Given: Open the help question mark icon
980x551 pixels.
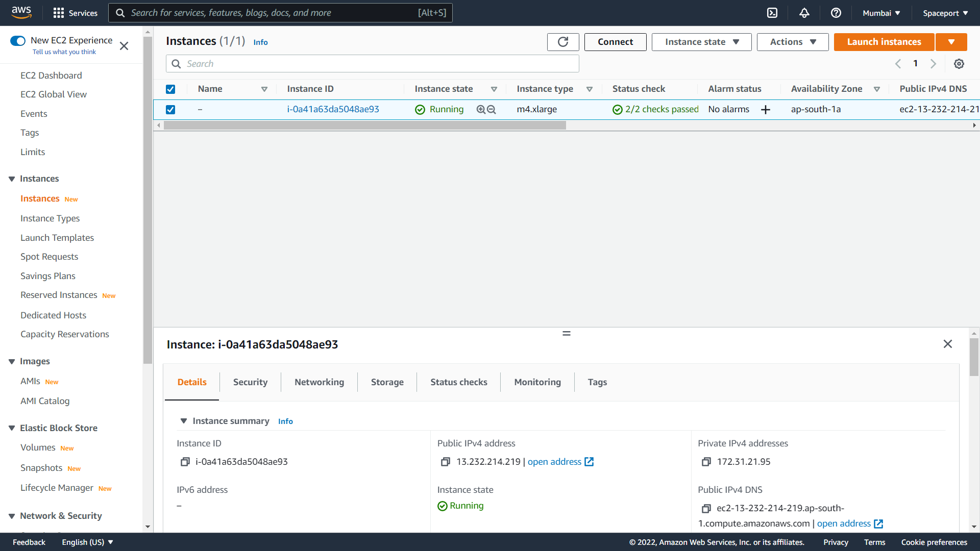Looking at the screenshot, I should point(836,13).
